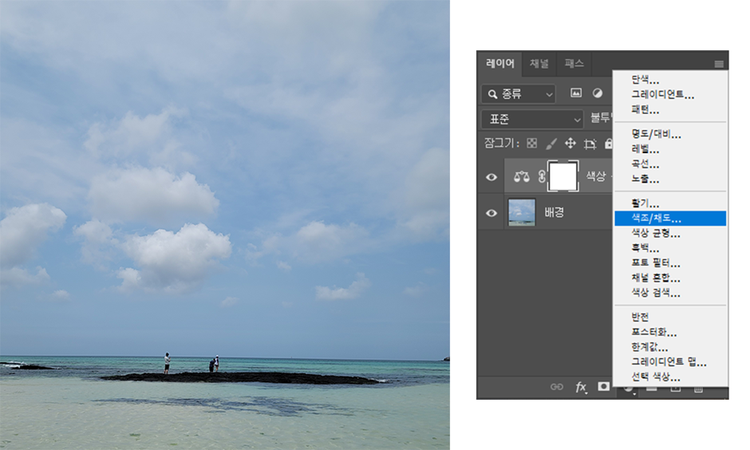
Task: Add layer mask icon
Action: (604, 386)
